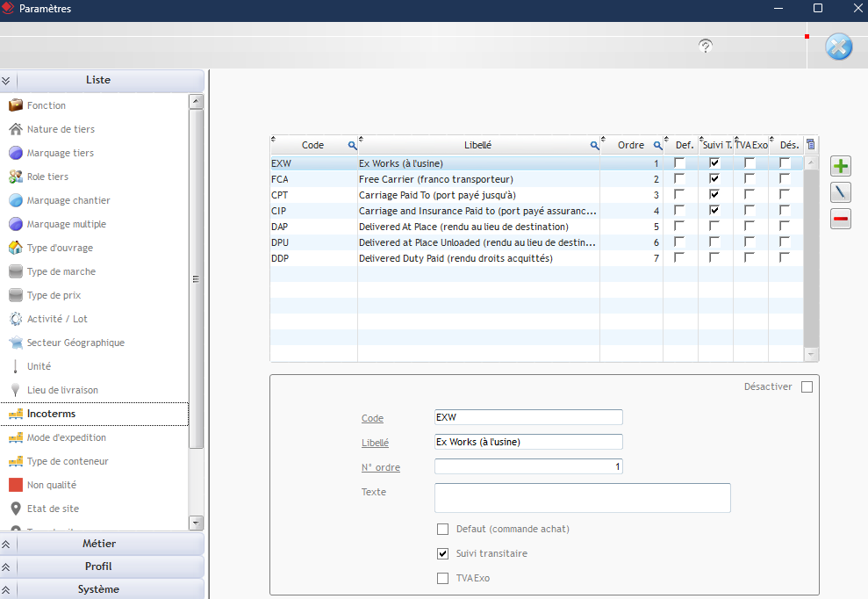Image resolution: width=868 pixels, height=599 pixels.
Task: Uncheck the Suivi transitaire checkbox
Action: point(443,553)
